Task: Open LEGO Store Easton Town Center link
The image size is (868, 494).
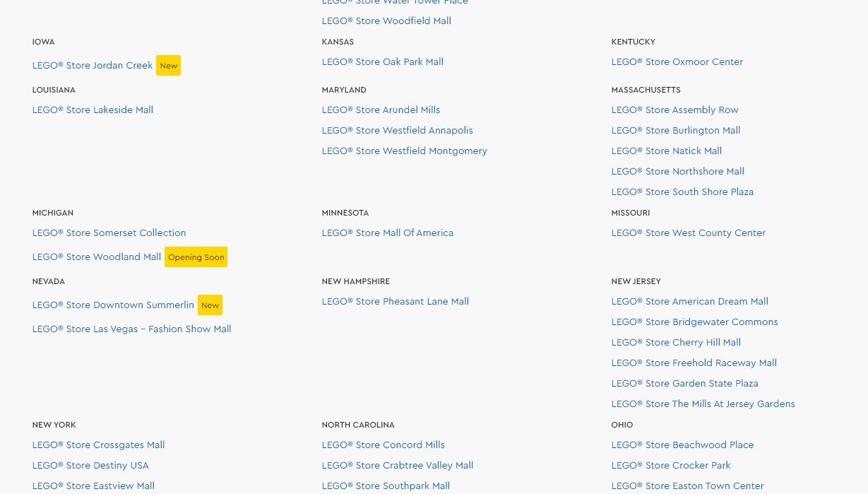Action: pyautogui.click(x=688, y=486)
